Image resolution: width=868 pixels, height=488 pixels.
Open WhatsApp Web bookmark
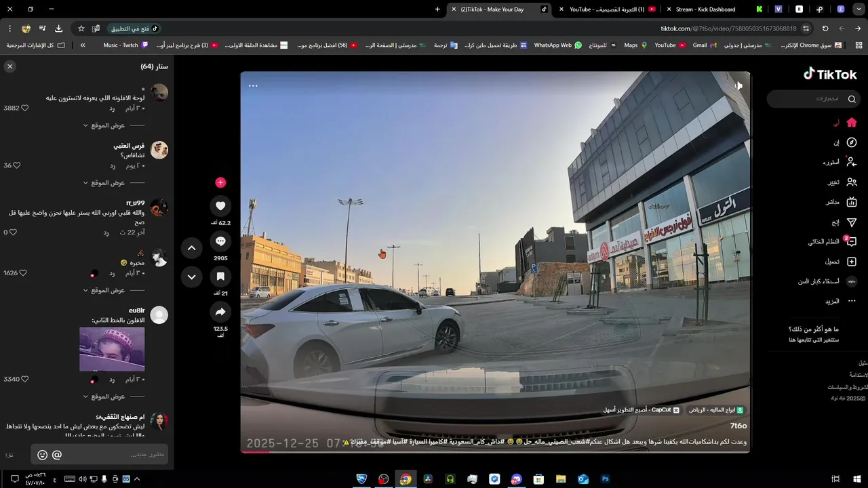coord(557,45)
